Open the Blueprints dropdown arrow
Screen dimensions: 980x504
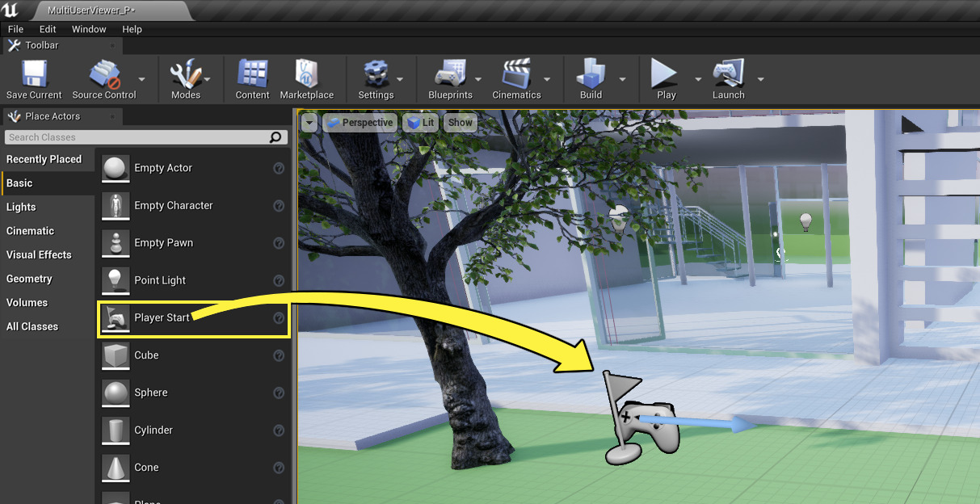click(x=478, y=79)
